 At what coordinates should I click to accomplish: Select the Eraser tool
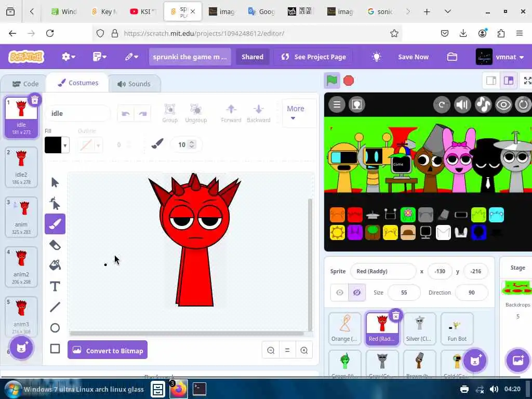click(x=55, y=245)
